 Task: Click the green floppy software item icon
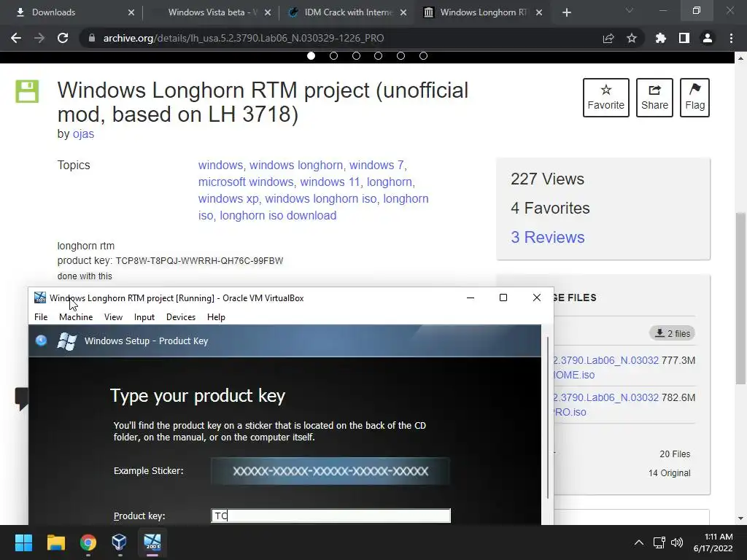tap(27, 91)
